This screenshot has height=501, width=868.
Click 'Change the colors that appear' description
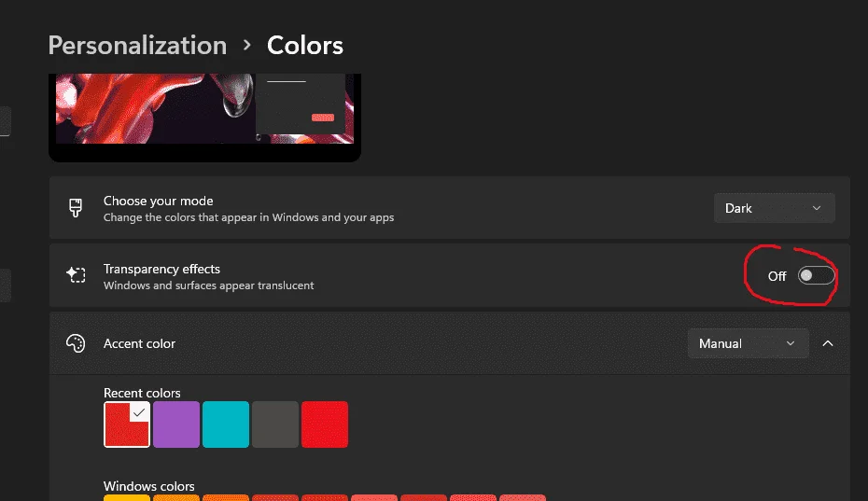coord(248,217)
